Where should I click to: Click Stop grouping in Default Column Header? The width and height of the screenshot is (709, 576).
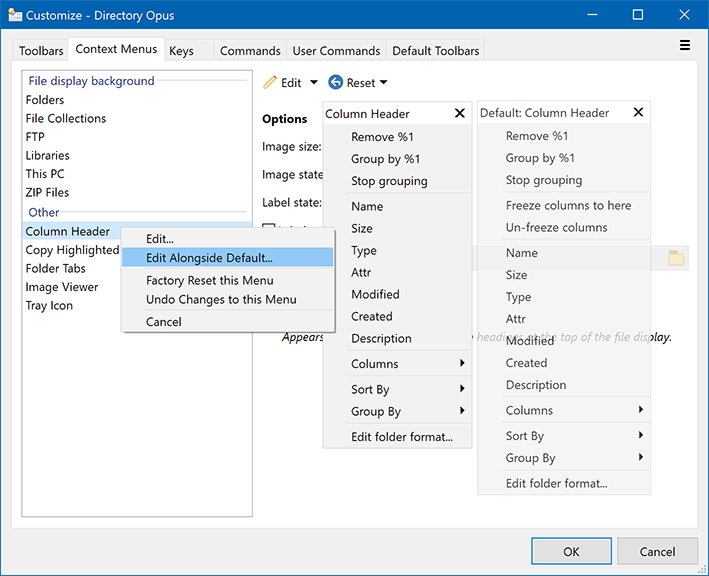tap(564, 180)
